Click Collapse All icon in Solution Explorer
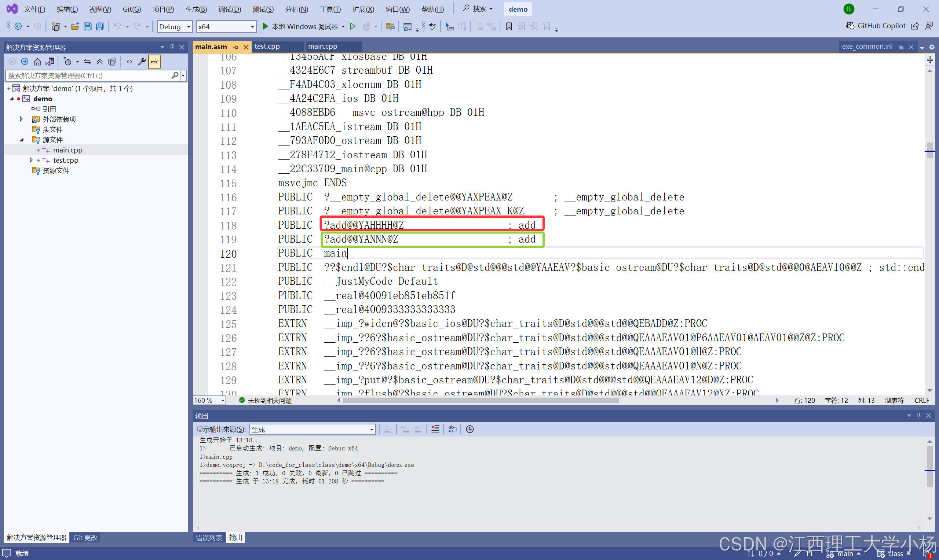 100,62
